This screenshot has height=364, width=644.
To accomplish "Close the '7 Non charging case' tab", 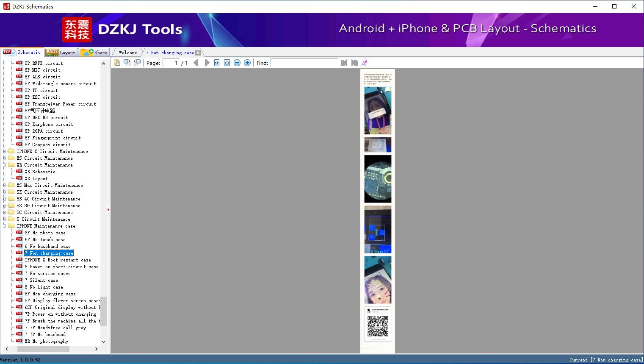I will pos(198,53).
